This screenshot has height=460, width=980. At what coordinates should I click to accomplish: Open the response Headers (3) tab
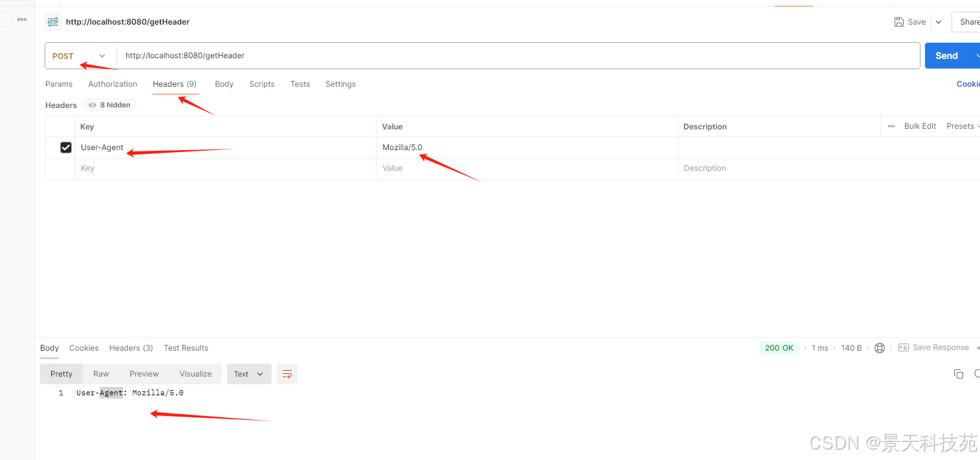(131, 348)
